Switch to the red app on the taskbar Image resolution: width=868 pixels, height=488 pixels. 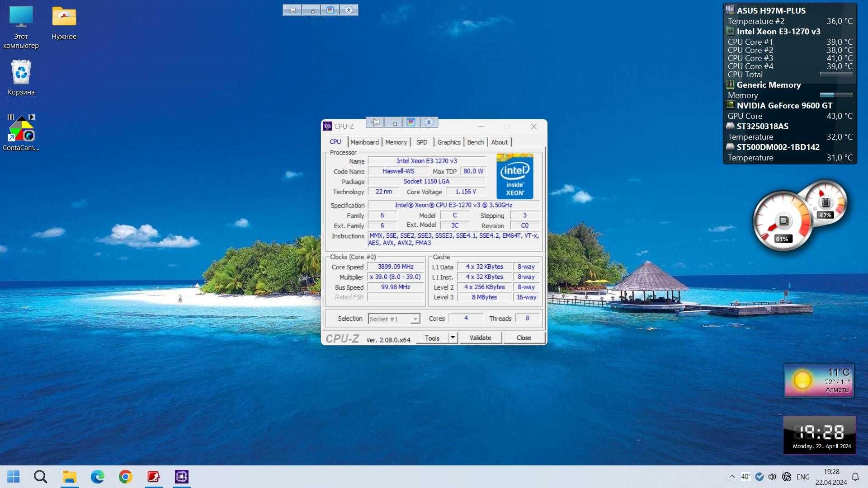click(154, 477)
